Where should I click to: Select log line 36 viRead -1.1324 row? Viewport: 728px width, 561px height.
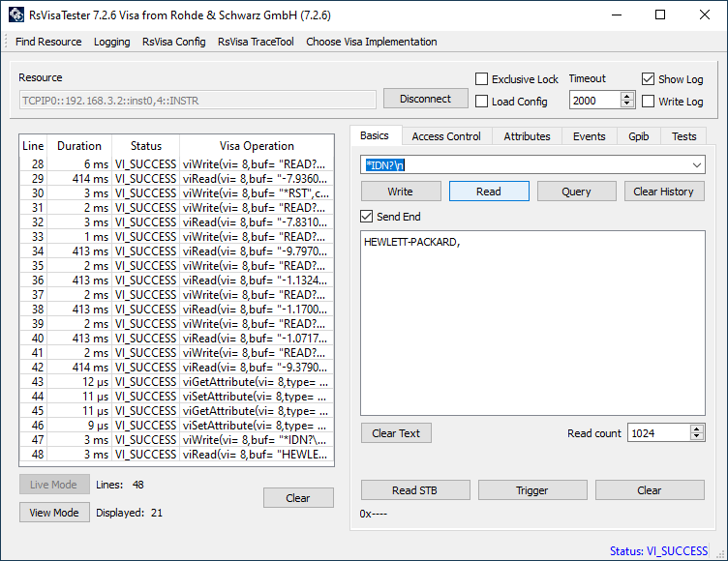176,280
